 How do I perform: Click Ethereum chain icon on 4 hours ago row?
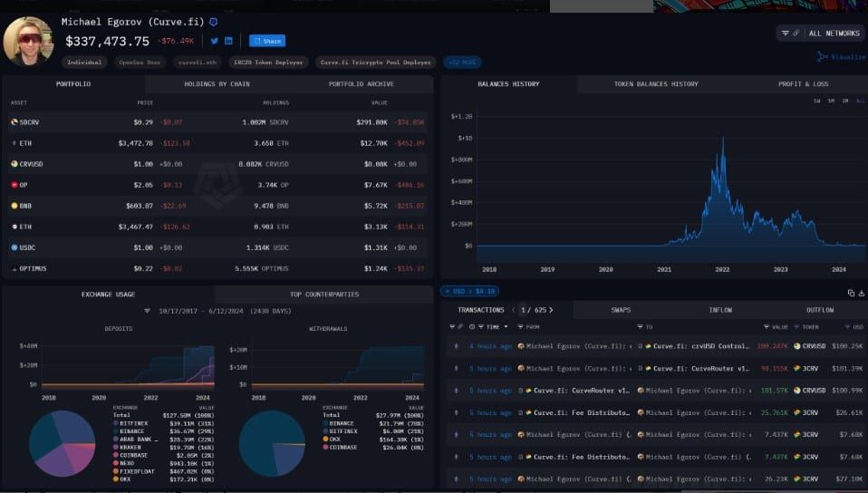coord(456,346)
